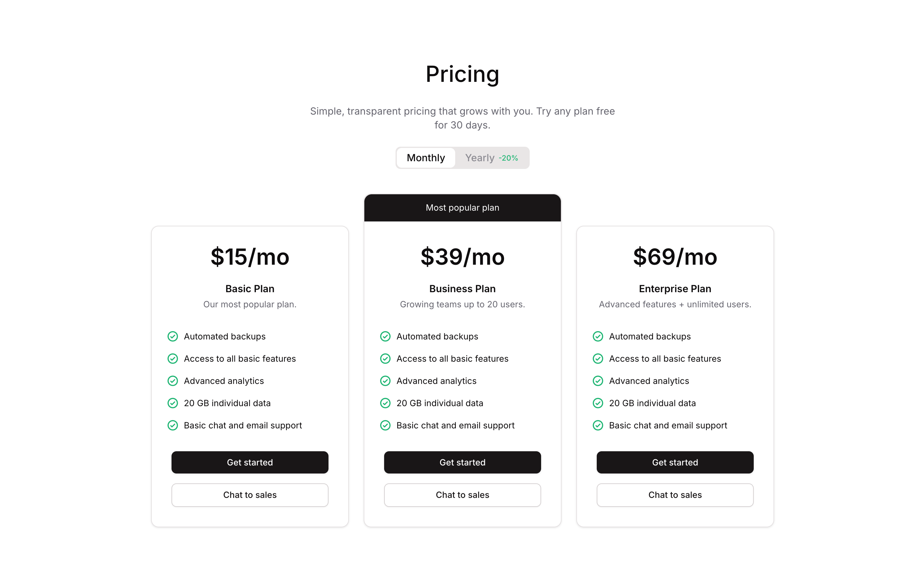Image resolution: width=924 pixels, height=585 pixels.
Task: Click Basic Plan checkmark for 20 GB individual data
Action: (173, 403)
